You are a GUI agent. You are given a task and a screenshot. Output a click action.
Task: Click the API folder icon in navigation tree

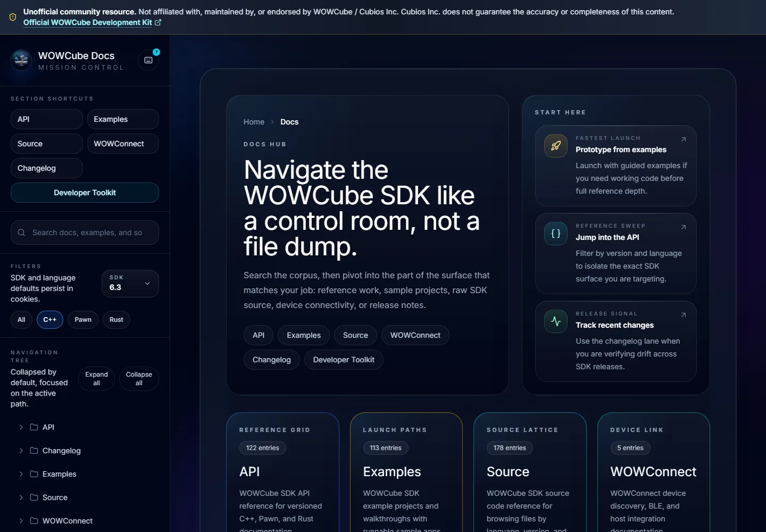(x=34, y=427)
